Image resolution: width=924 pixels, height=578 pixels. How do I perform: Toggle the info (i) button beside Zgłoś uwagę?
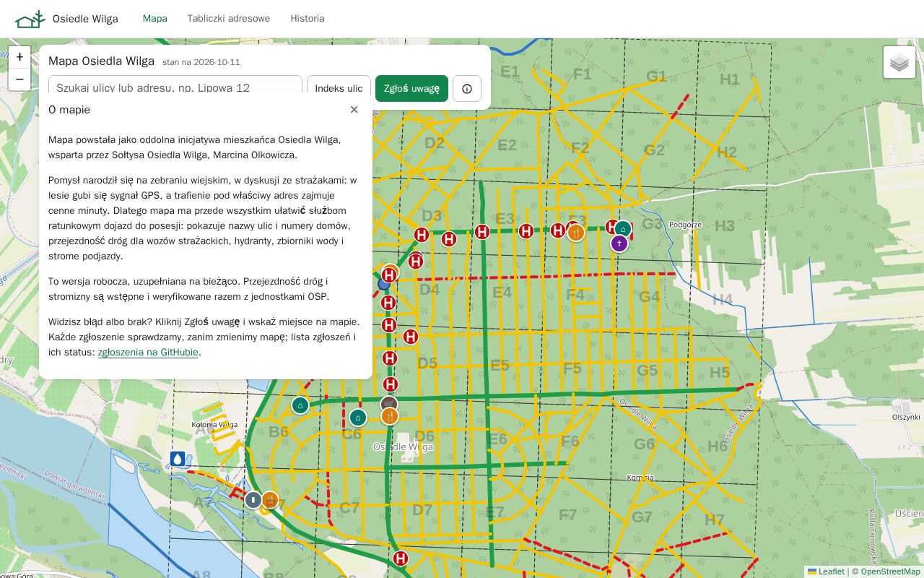pos(467,89)
